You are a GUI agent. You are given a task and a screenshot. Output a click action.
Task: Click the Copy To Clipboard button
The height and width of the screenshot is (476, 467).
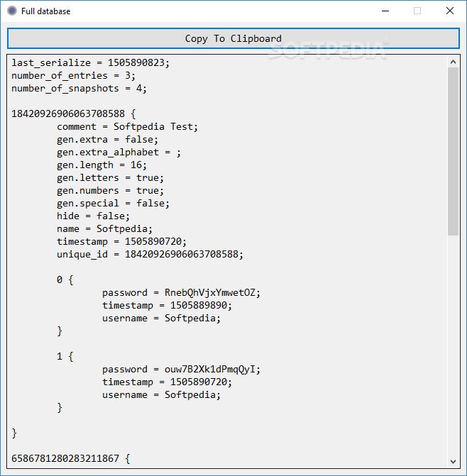click(x=233, y=38)
